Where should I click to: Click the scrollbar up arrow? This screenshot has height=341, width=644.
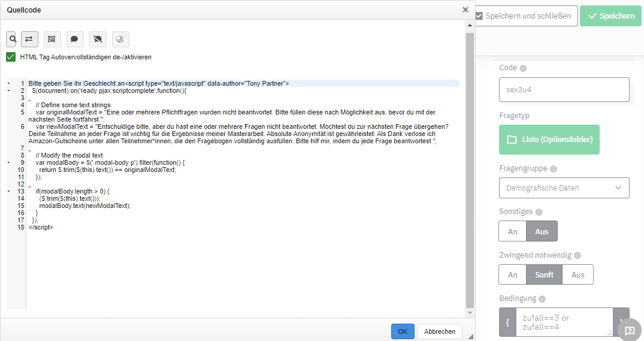click(470, 26)
